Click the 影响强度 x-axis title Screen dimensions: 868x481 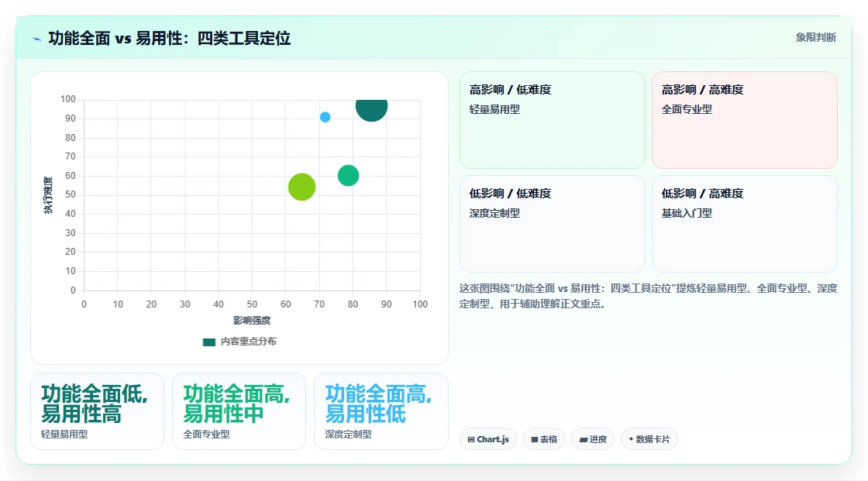[252, 321]
